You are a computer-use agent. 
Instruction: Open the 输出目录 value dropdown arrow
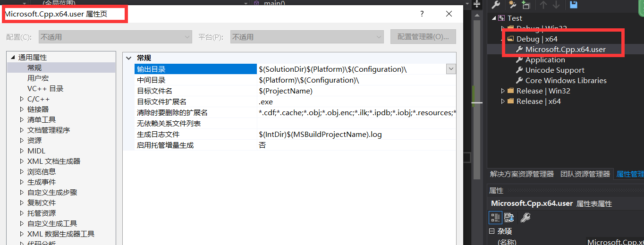coord(451,69)
